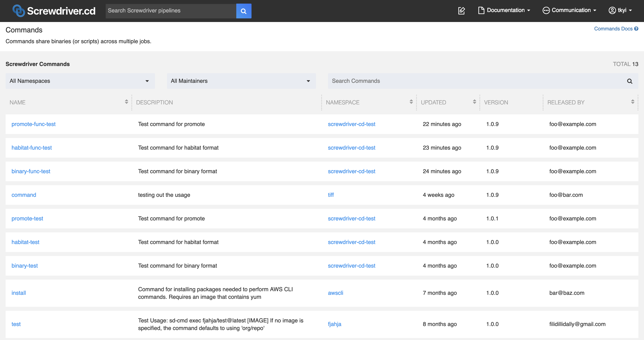644x340 pixels.
Task: Click screwdriver-cd-test namespace in habitat-func-test row
Action: pos(351,148)
